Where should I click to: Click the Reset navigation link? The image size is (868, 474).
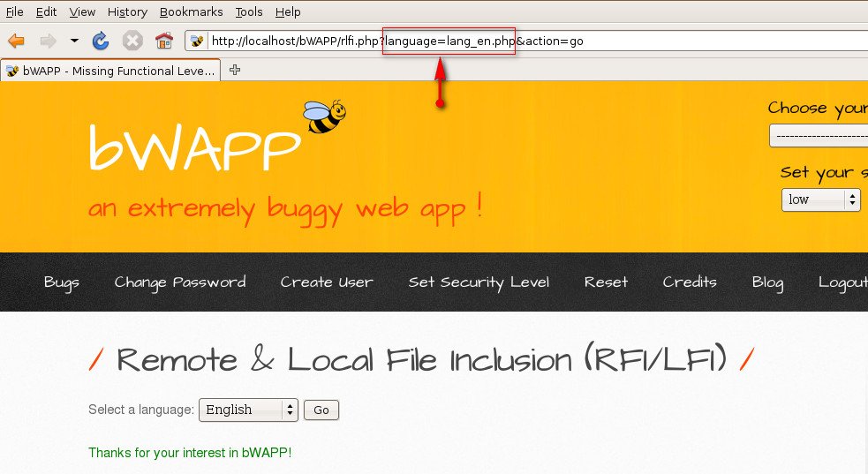606,282
